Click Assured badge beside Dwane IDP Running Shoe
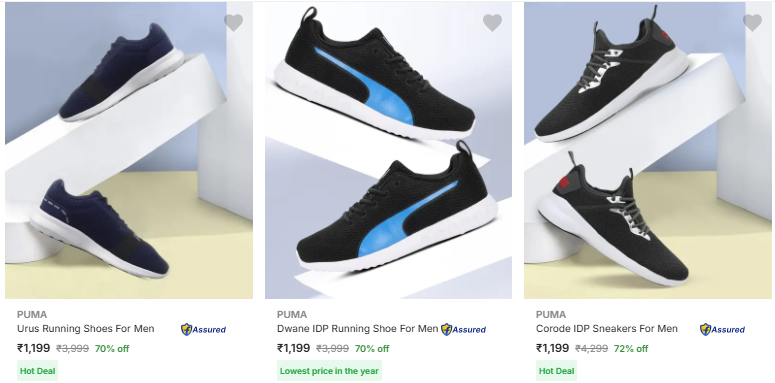 (x=463, y=329)
